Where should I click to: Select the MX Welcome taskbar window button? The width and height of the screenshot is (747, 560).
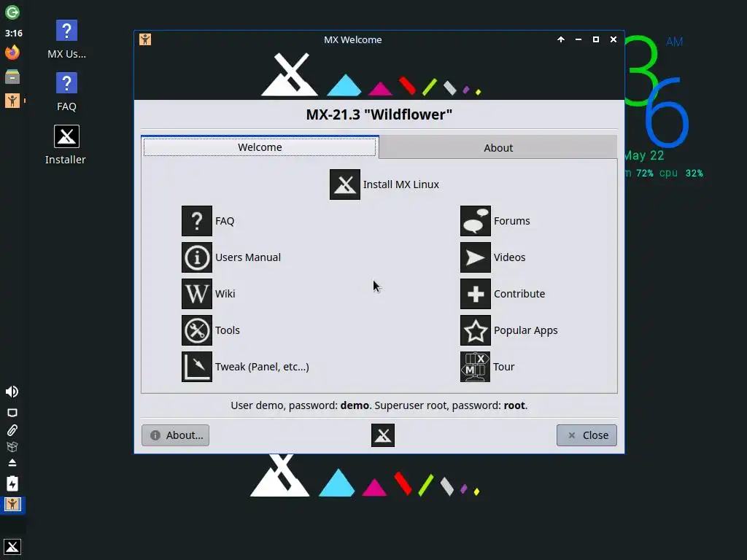pyautogui.click(x=12, y=505)
